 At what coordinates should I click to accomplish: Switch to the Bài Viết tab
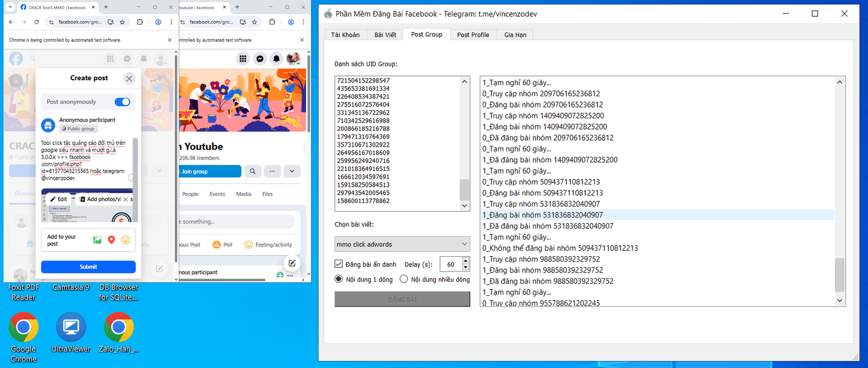[x=385, y=35]
